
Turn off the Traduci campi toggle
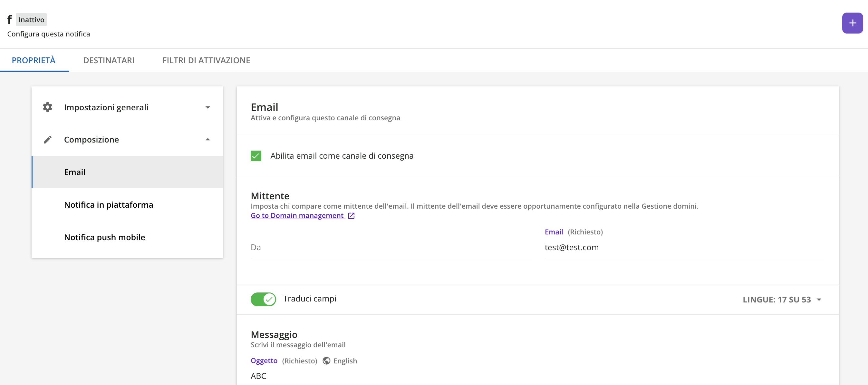click(x=263, y=299)
